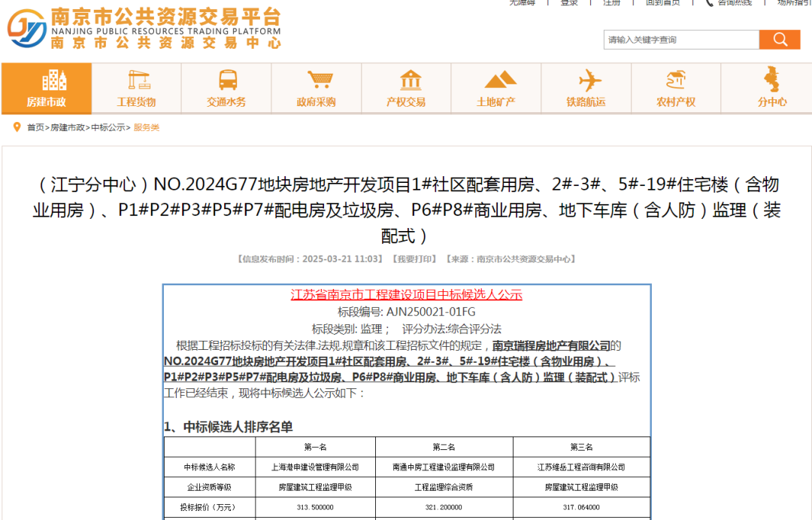
Task: Click the 第一名 column header
Action: 315,447
